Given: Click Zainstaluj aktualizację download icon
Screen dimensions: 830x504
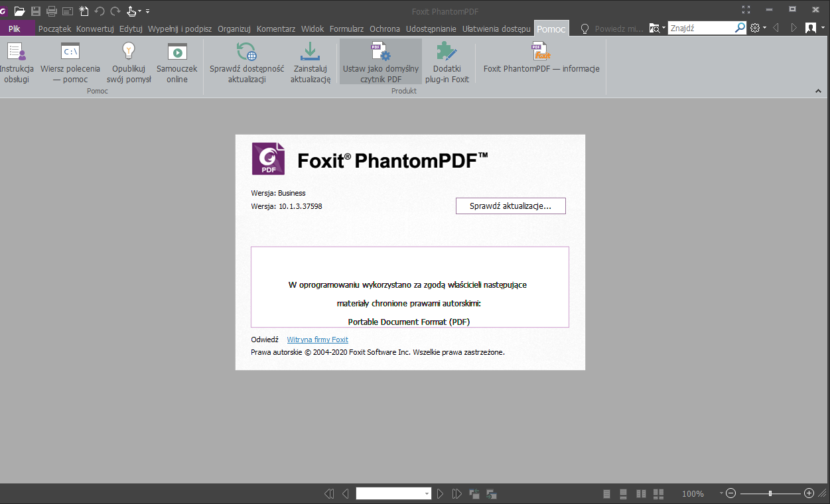Looking at the screenshot, I should (x=310, y=62).
